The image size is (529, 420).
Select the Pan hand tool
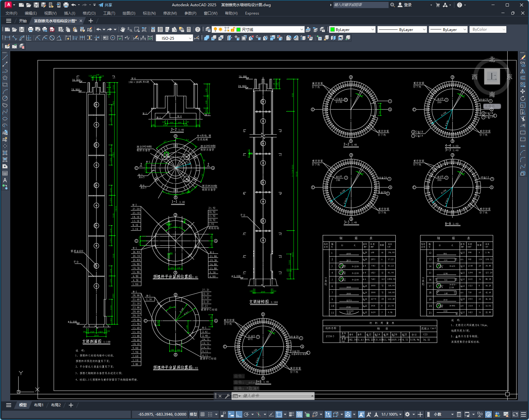point(122,29)
